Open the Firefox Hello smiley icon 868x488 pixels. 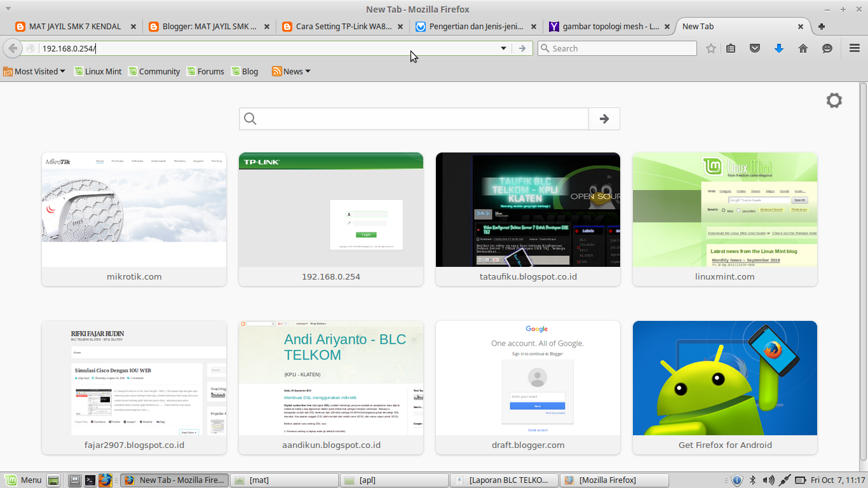(x=827, y=48)
